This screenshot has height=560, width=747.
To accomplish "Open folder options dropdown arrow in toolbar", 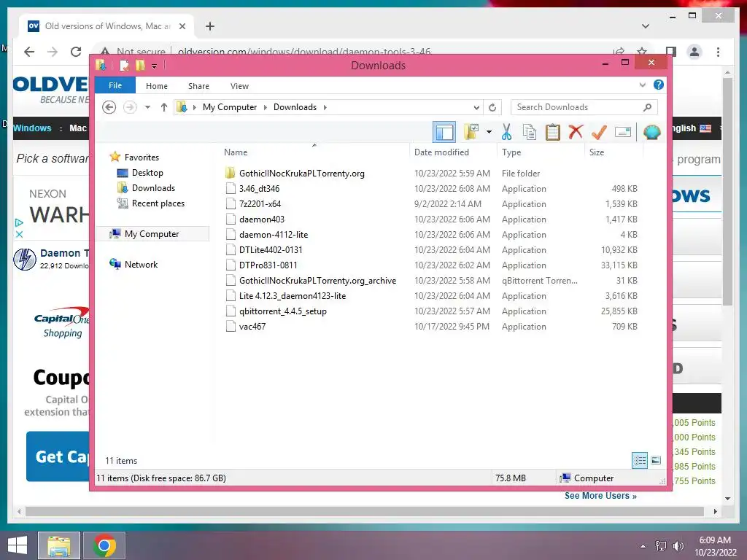I will pos(489,132).
